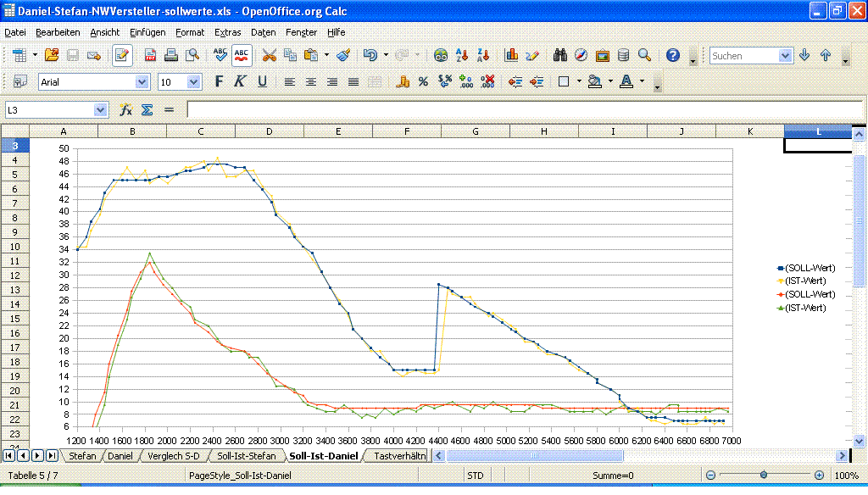Send document as e-mail icon
Screen dimensions: 868x495
coord(93,55)
